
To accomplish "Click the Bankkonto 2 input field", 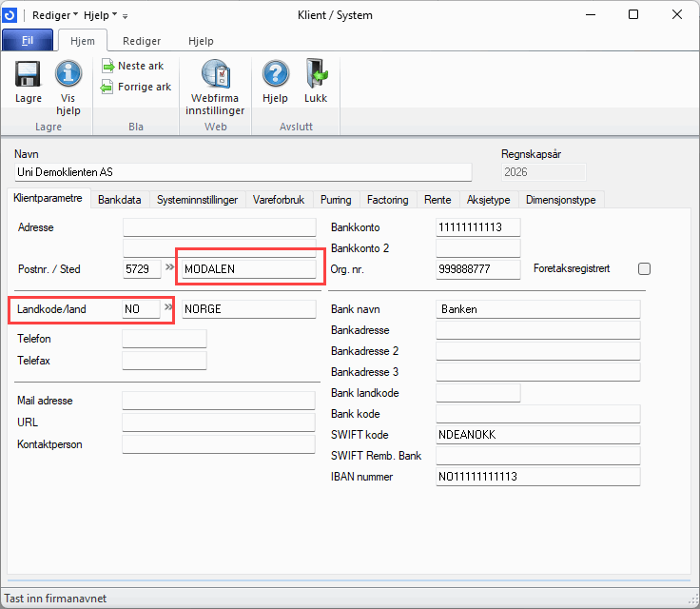I will coord(478,248).
